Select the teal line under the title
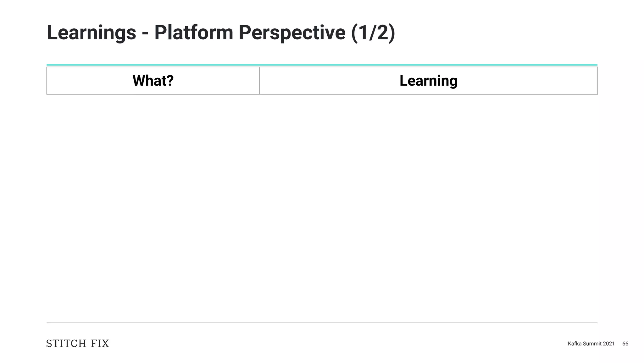644x363 pixels. coord(322,65)
